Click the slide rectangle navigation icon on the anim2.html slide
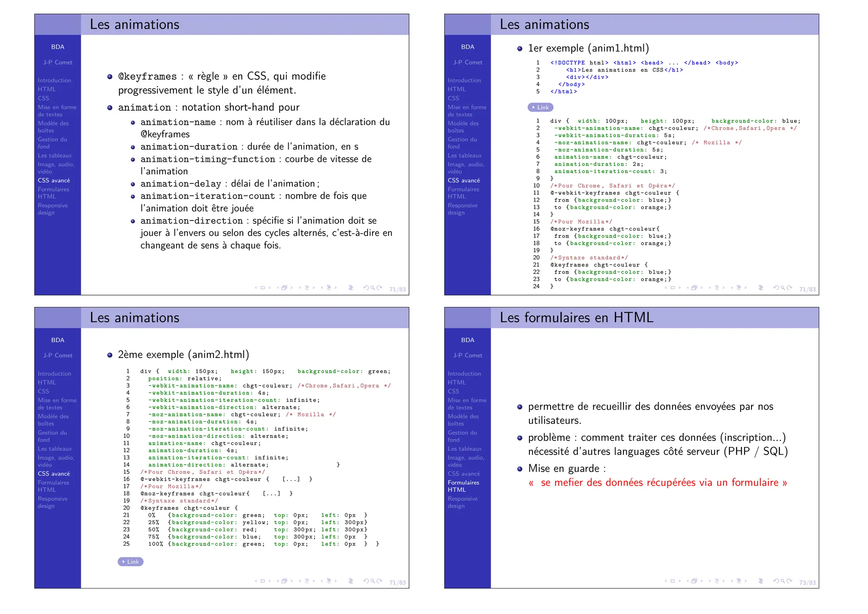868x614 pixels. click(x=262, y=581)
